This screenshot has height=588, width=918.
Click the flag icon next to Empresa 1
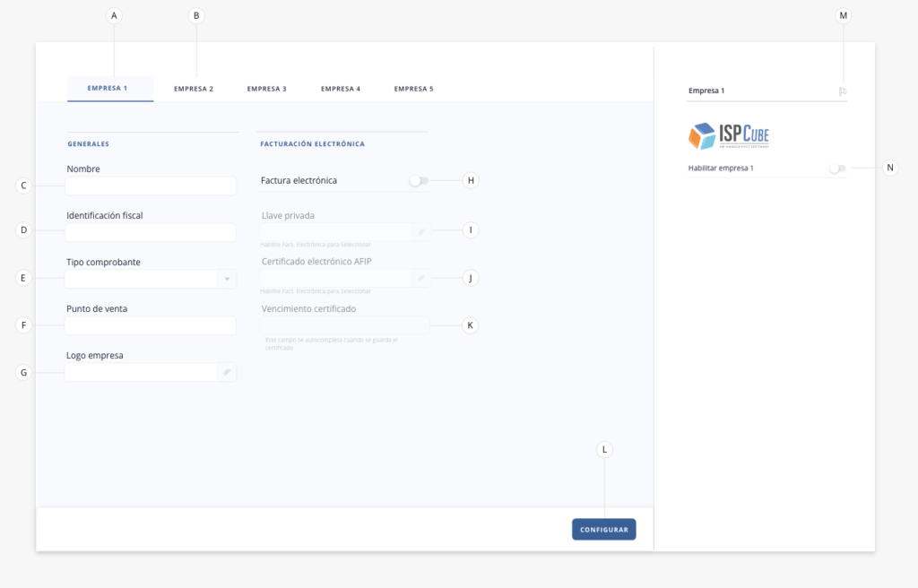tap(842, 91)
